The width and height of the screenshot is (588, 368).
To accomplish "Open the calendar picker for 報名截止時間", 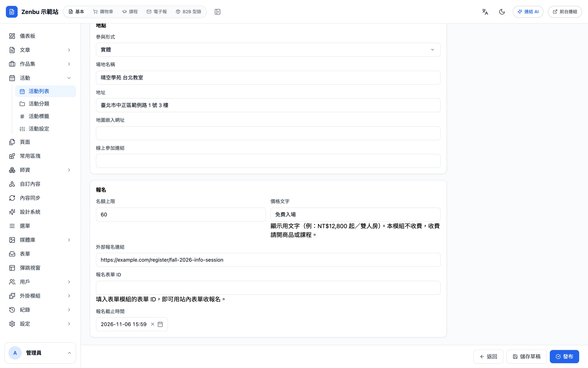I will (160, 324).
